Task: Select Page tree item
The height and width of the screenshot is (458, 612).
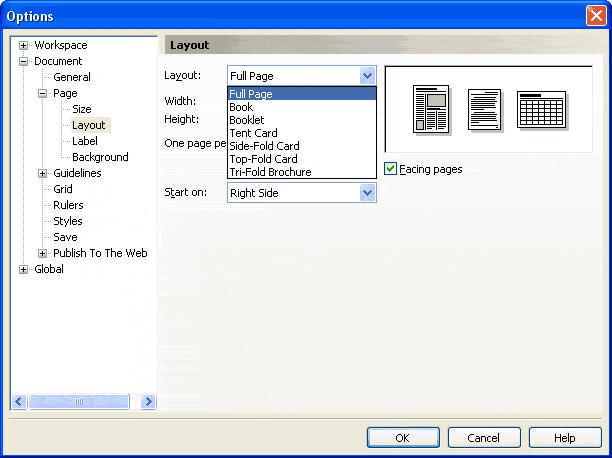Action: click(x=65, y=93)
